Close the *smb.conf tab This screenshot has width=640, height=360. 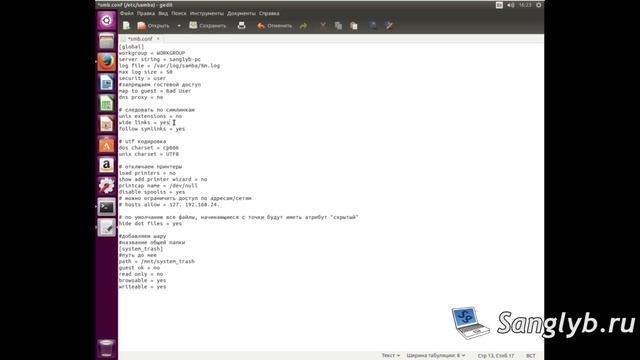click(x=158, y=39)
